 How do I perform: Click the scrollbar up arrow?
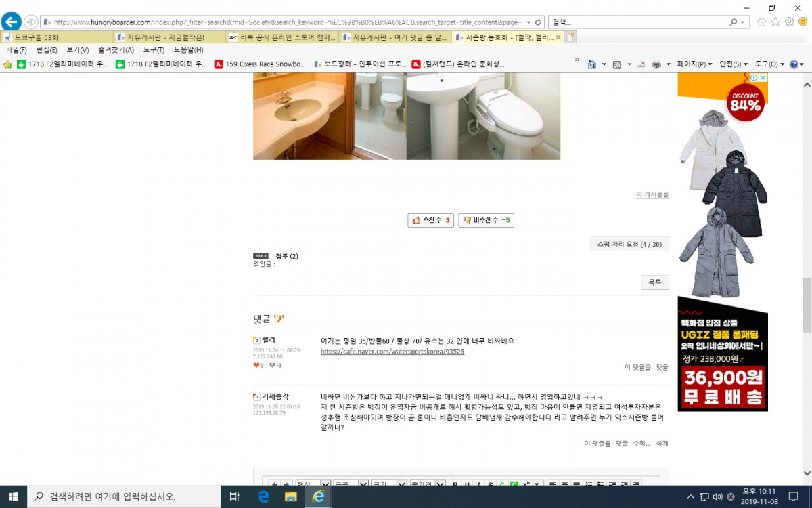point(807,85)
